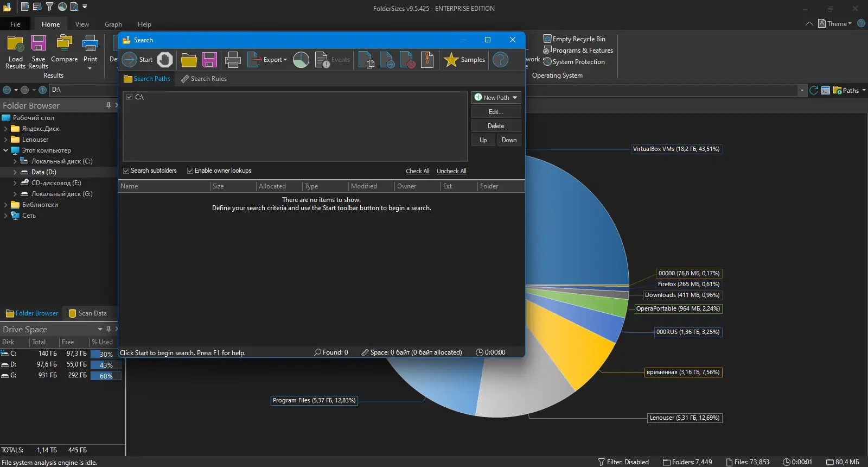The height and width of the screenshot is (467, 868).
Task: Click the G: drive 68% usage bar
Action: pos(106,376)
